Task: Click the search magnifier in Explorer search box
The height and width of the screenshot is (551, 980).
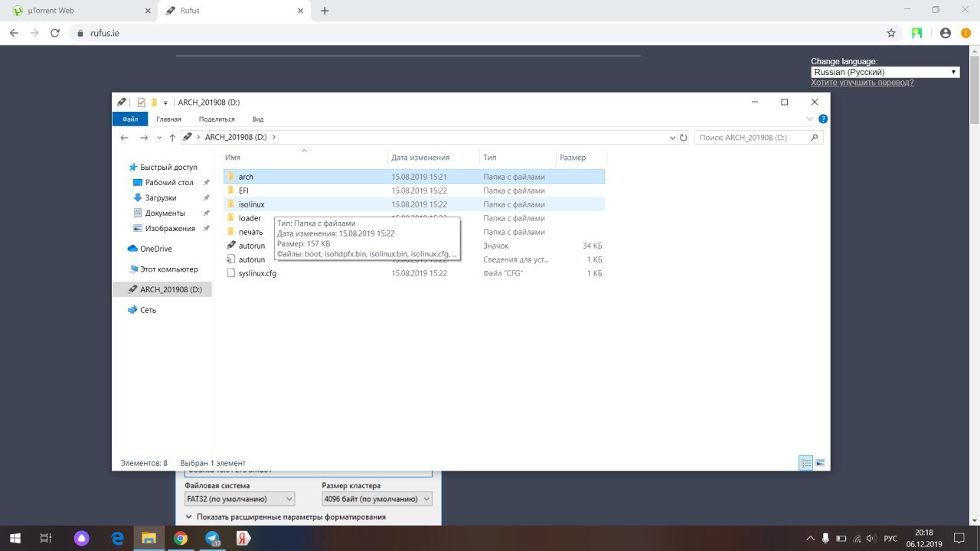Action: pyautogui.click(x=815, y=138)
